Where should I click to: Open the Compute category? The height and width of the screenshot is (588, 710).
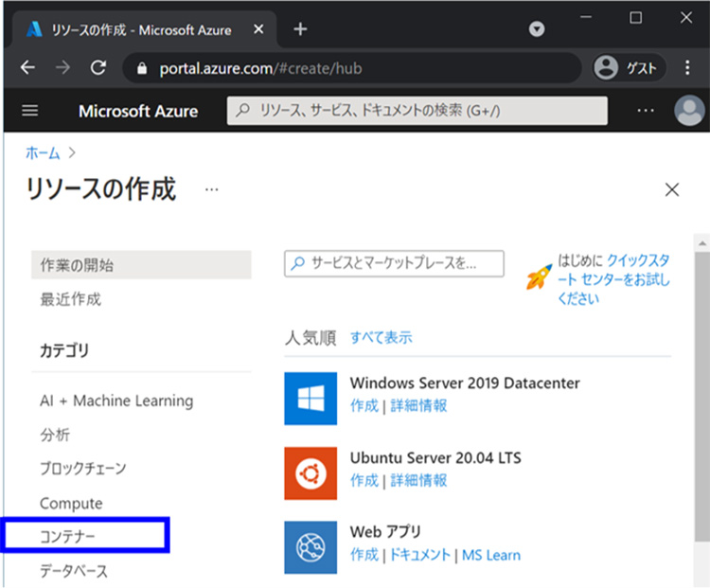click(x=71, y=504)
